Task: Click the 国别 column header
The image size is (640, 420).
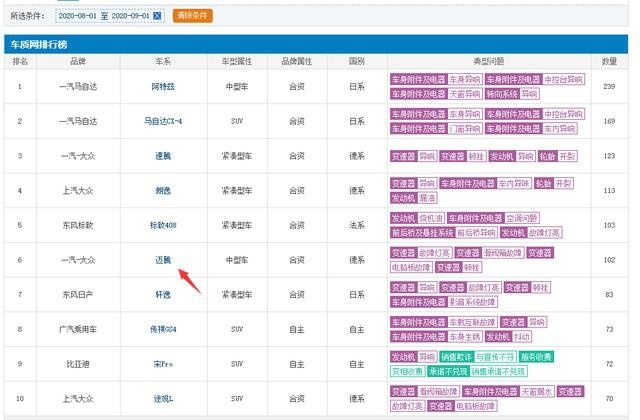Action: pos(356,61)
